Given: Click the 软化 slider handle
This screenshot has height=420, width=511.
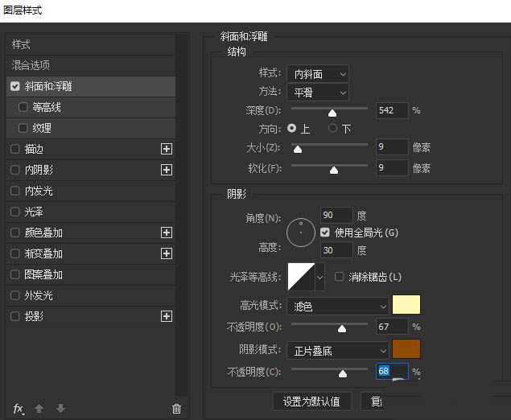Looking at the screenshot, I should click(334, 170).
